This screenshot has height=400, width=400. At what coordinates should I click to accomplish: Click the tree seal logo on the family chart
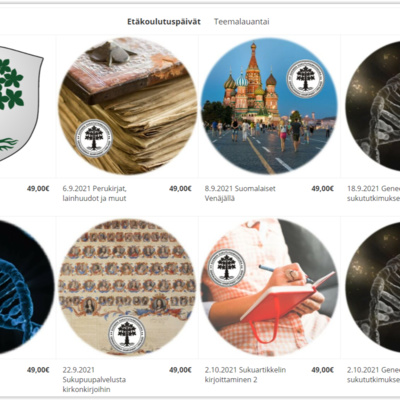click(x=127, y=334)
